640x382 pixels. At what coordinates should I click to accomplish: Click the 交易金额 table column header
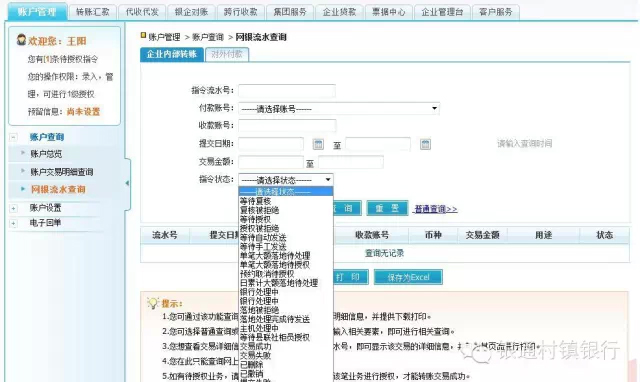(482, 235)
